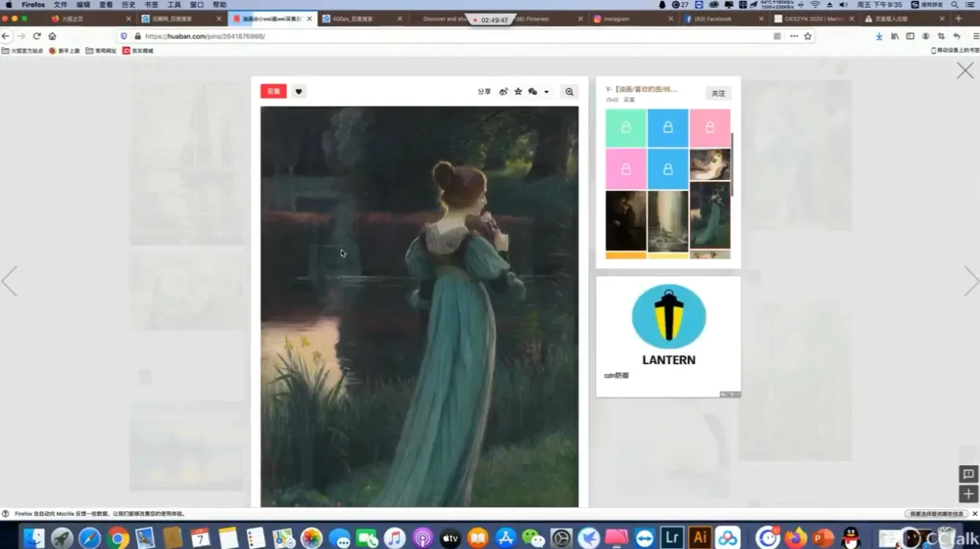This screenshot has width=980, height=549.
Task: Share the pin to Weibo
Action: (x=504, y=92)
